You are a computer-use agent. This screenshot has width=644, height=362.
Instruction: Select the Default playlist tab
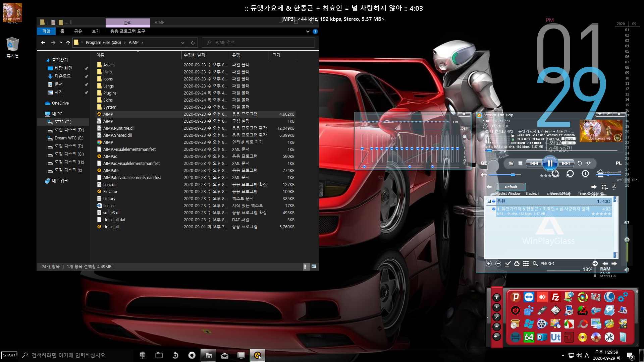click(511, 187)
